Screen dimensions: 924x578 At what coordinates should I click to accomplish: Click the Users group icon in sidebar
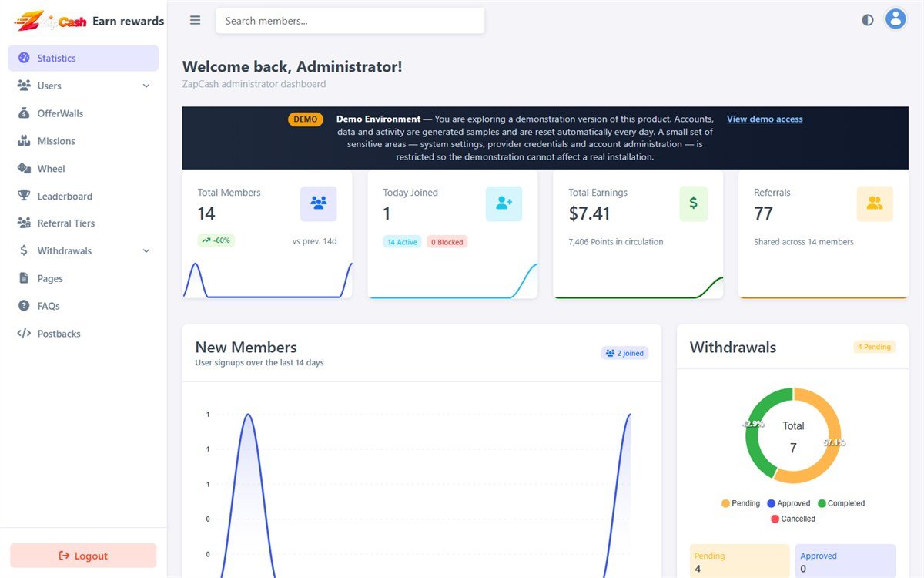click(x=24, y=86)
